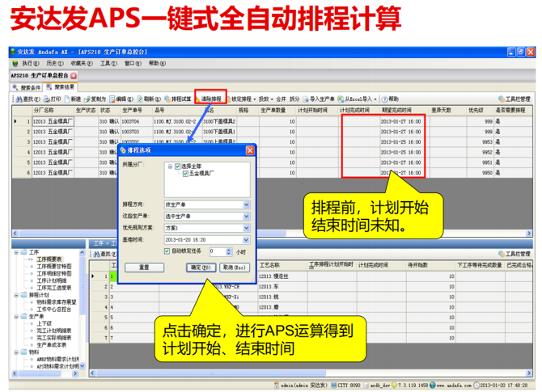
Task: Click the 取消 (Esc) cancel button
Action: pos(235,268)
